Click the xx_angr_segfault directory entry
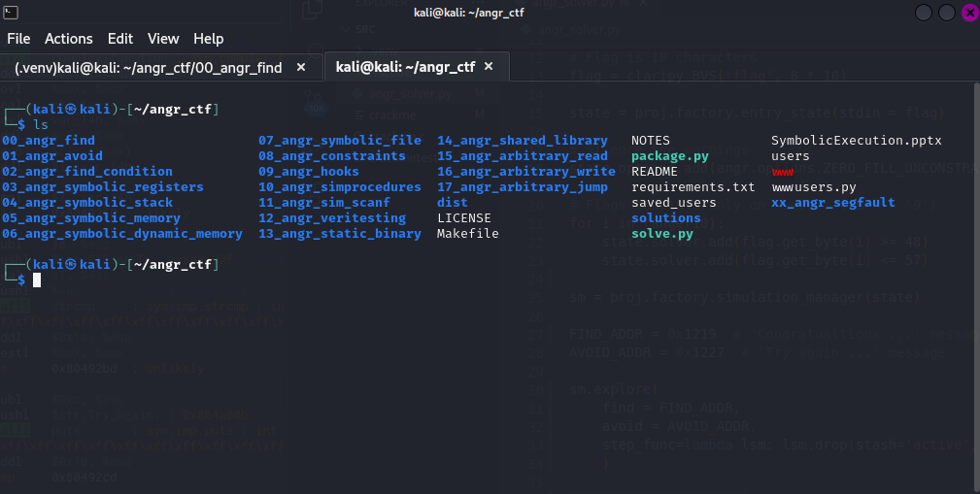Viewport: 980px width, 494px height. point(832,203)
